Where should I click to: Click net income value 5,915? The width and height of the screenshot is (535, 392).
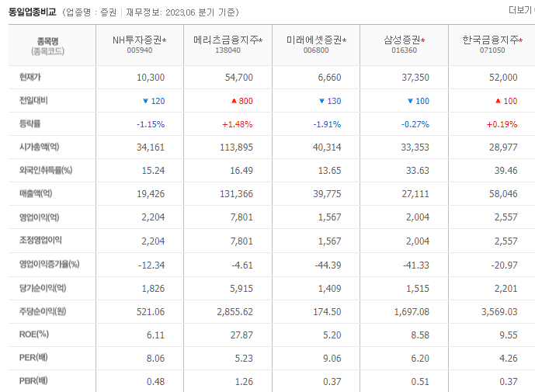pos(241,289)
